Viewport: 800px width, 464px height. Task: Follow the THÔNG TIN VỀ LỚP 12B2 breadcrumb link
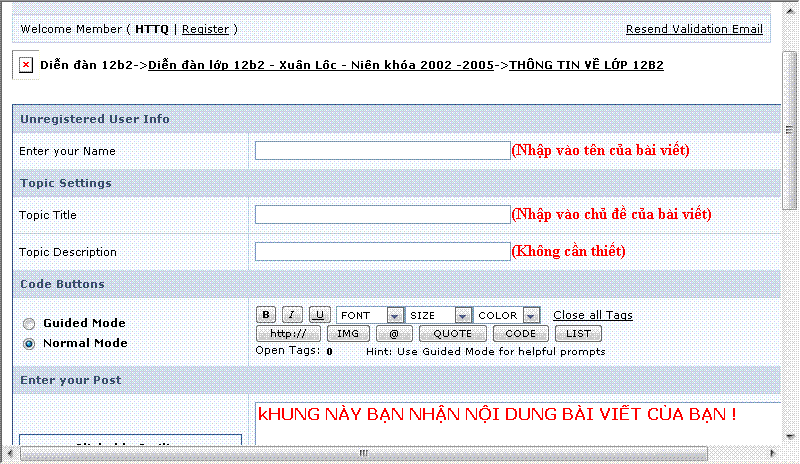[586, 65]
